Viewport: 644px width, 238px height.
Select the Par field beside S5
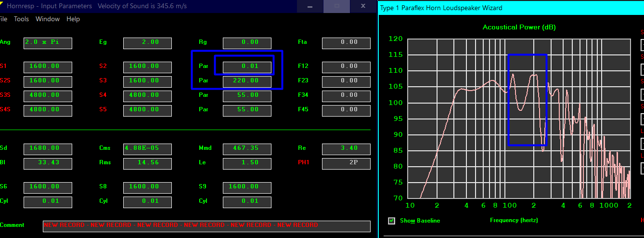(x=247, y=110)
